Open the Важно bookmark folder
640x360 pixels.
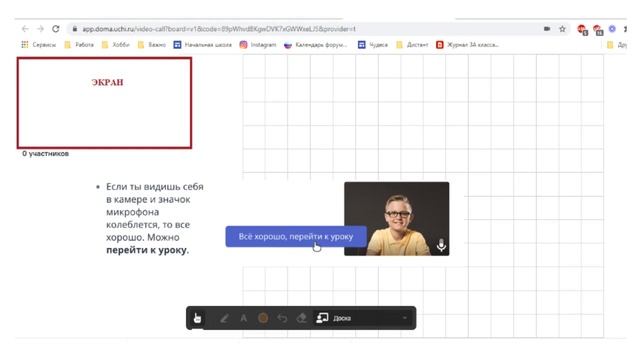[x=151, y=44]
